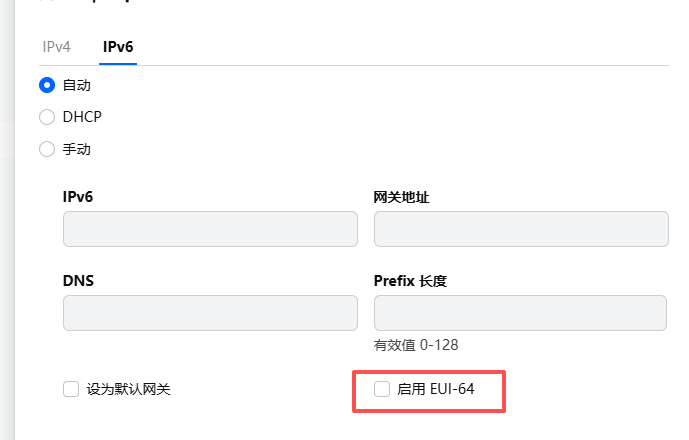Focus the 网关地址 input box
The width and height of the screenshot is (689, 440).
[520, 229]
